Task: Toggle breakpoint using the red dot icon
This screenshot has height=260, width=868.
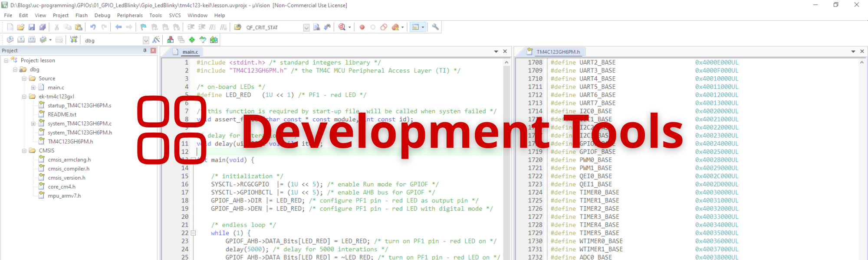Action: coord(362,27)
